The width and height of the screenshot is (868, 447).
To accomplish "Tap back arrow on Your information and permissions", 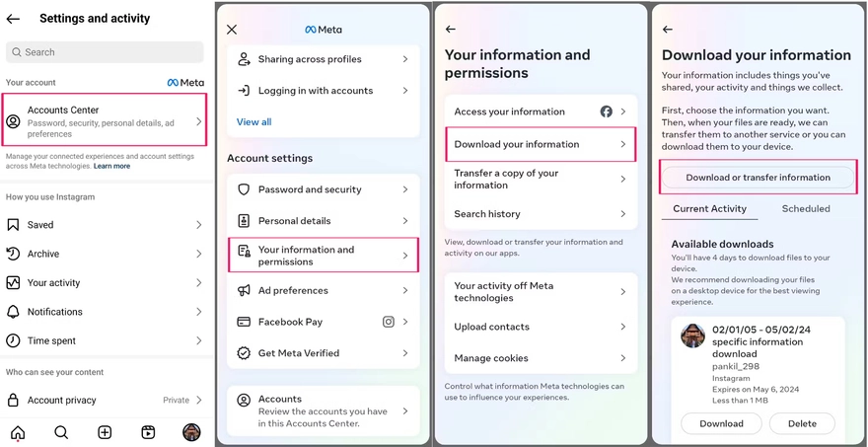I will [451, 30].
